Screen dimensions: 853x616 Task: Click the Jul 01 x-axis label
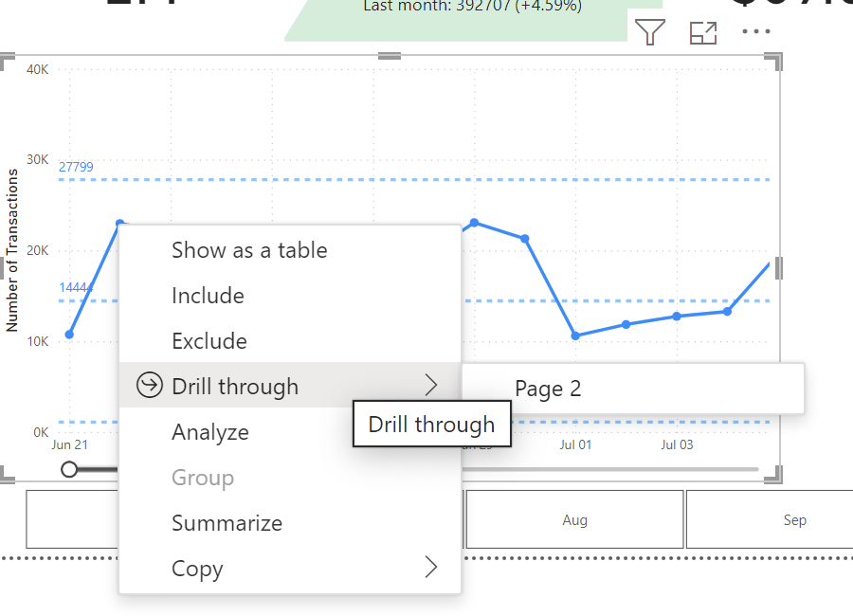pos(575,444)
